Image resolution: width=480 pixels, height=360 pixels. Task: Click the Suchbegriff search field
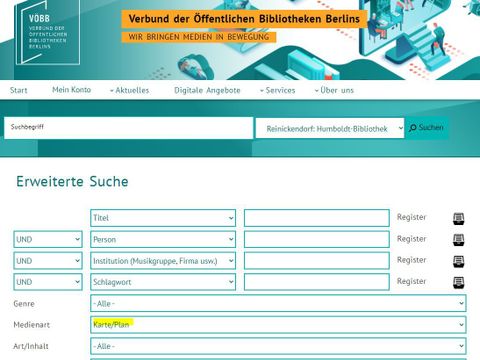(129, 128)
